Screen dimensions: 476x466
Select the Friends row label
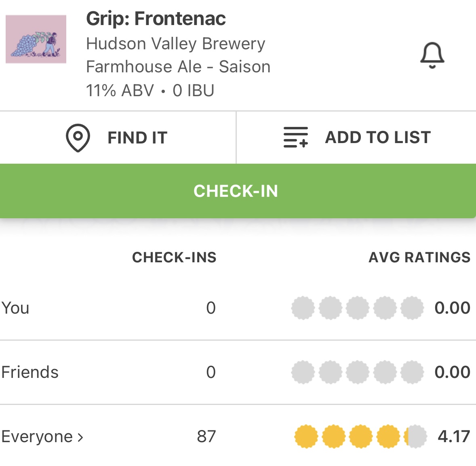pos(30,372)
